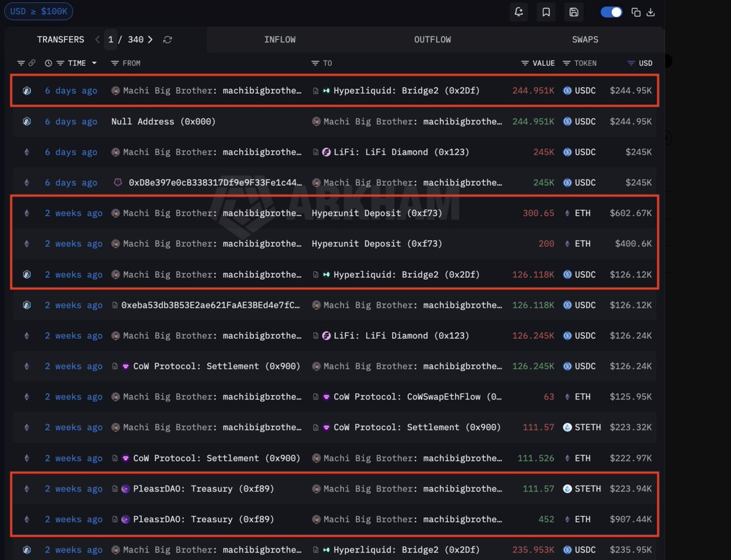Click the copy icon beside the toggle
The height and width of the screenshot is (560, 731).
(x=636, y=12)
